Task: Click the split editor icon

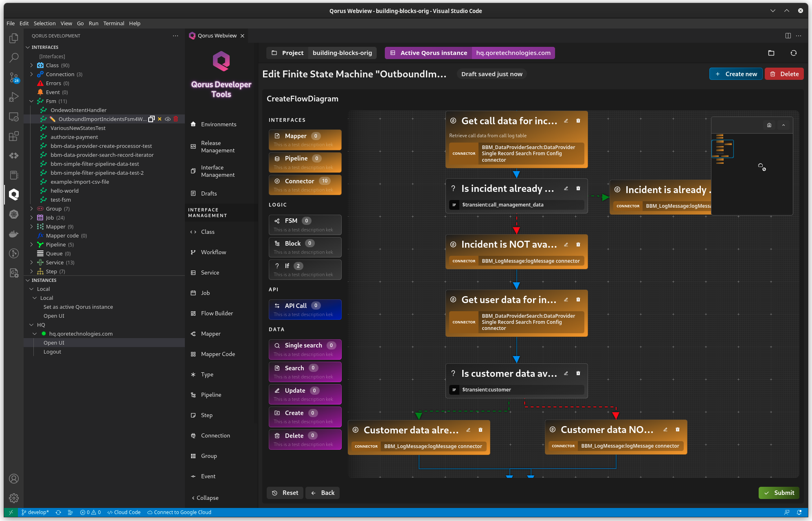Action: pyautogui.click(x=788, y=36)
